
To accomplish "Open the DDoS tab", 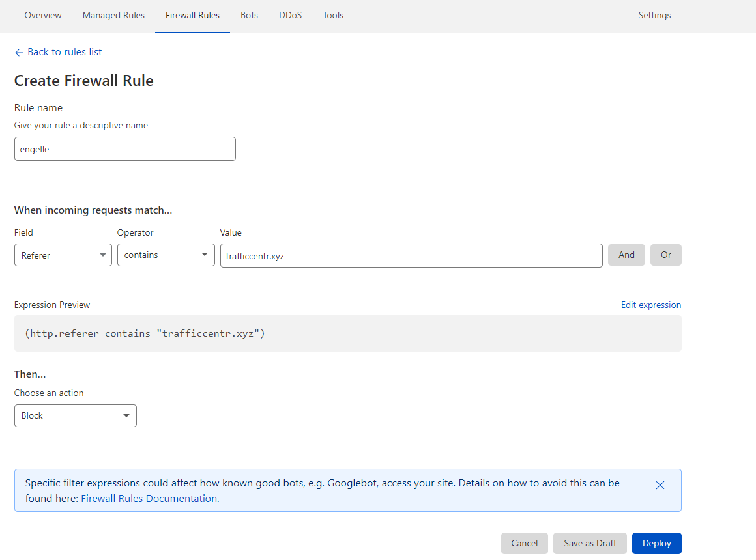I will click(x=290, y=16).
